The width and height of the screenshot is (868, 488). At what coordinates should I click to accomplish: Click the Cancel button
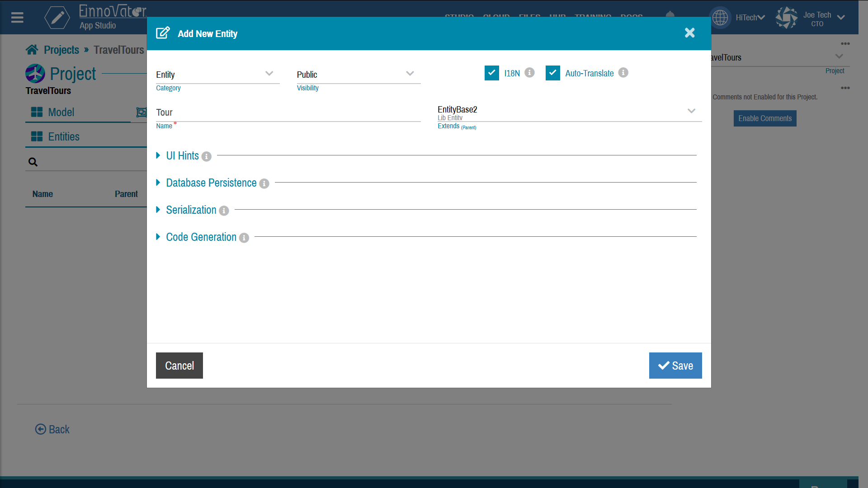pos(179,365)
